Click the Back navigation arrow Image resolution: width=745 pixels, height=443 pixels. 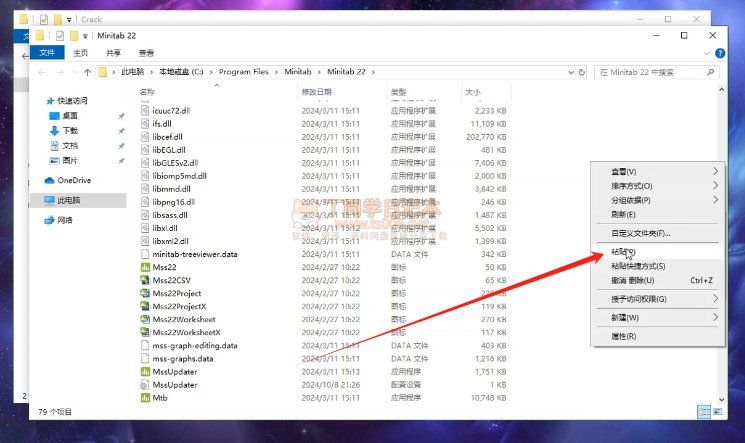(42, 72)
